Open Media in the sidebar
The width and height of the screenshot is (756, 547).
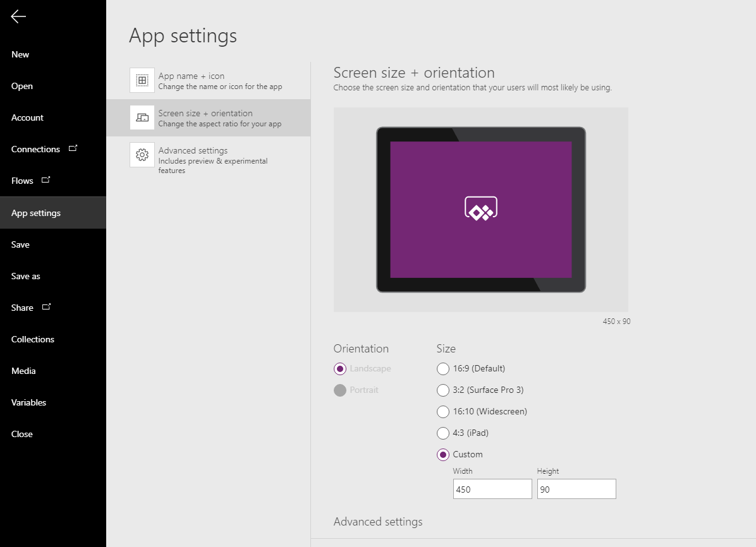pos(53,371)
